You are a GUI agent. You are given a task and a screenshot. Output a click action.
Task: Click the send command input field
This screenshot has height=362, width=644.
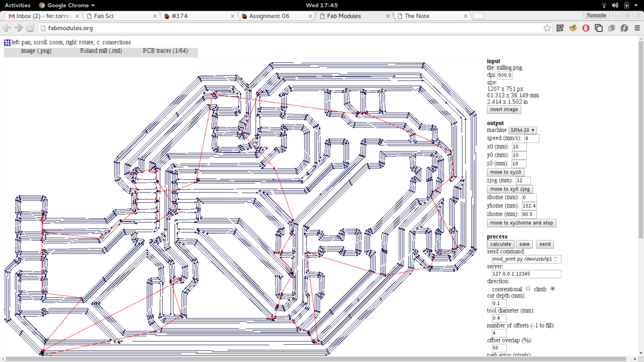click(x=526, y=259)
